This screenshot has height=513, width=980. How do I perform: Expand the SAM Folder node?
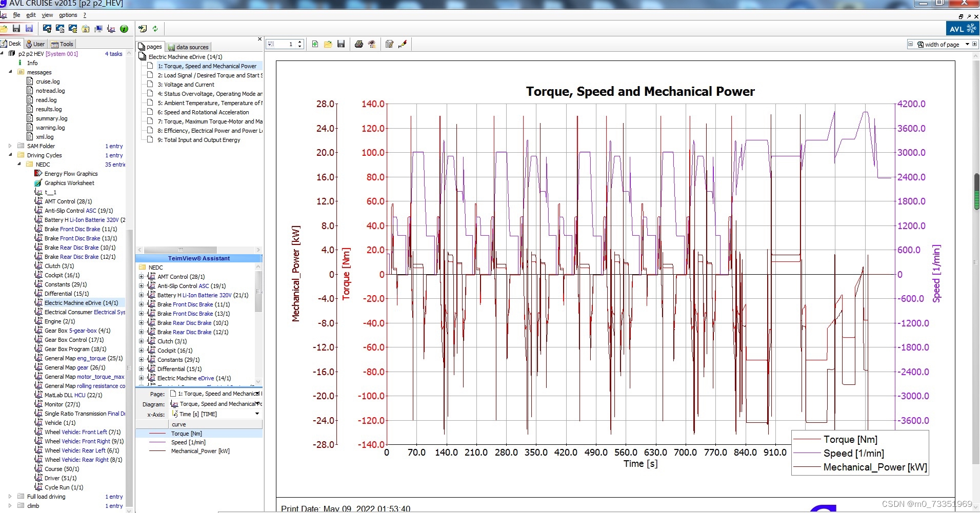tap(10, 146)
